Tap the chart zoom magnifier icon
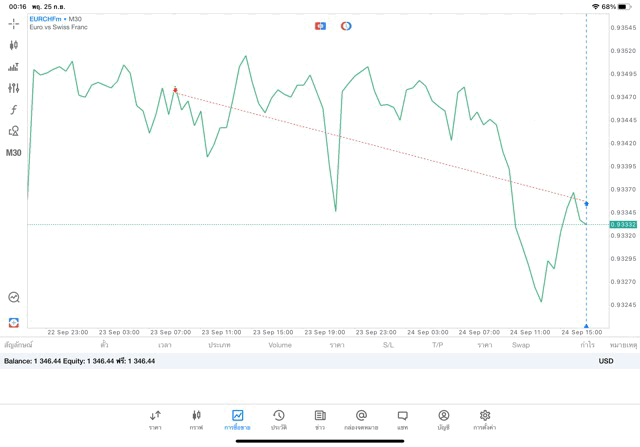This screenshot has width=640, height=447. pyautogui.click(x=13, y=297)
